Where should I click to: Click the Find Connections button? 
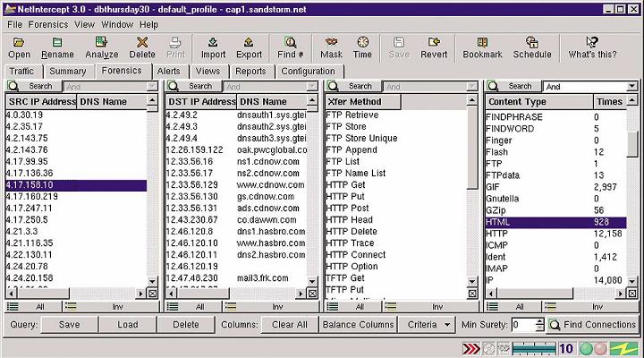(x=593, y=325)
